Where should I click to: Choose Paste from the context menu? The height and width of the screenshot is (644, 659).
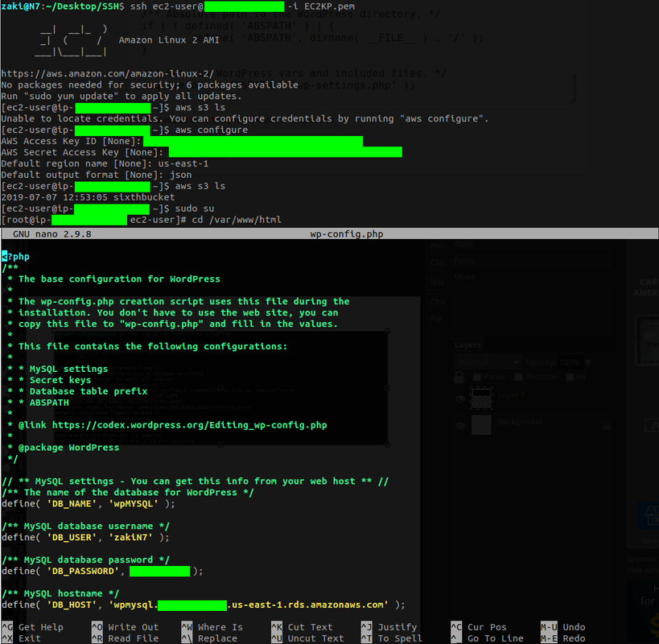point(464,260)
